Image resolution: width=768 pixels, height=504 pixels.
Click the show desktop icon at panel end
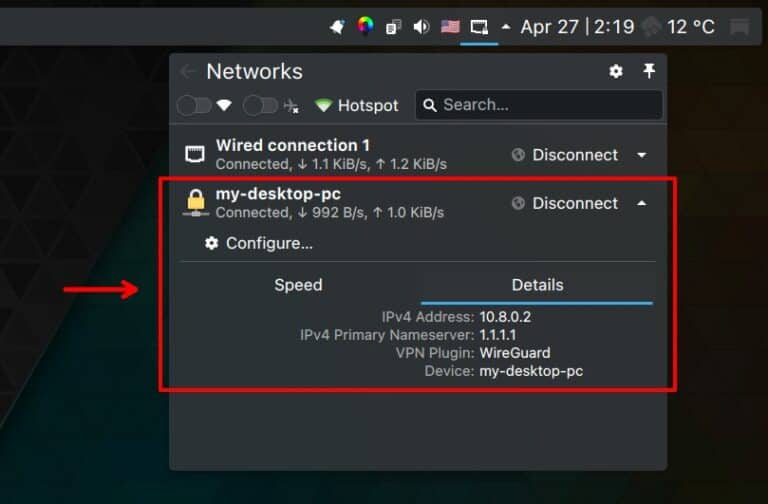point(740,26)
